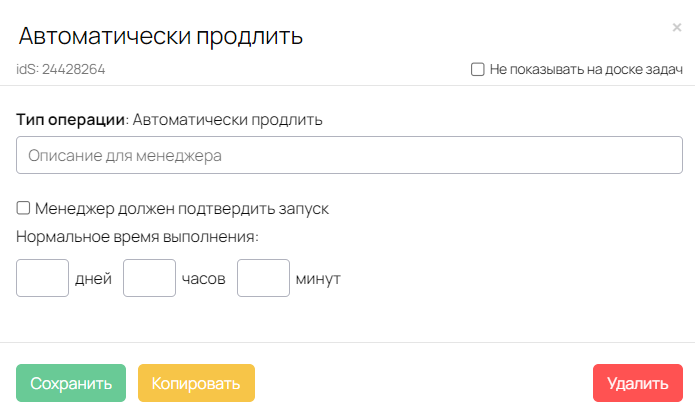Focus the Описание для менеджера field
This screenshot has width=695, height=414.
pos(349,155)
